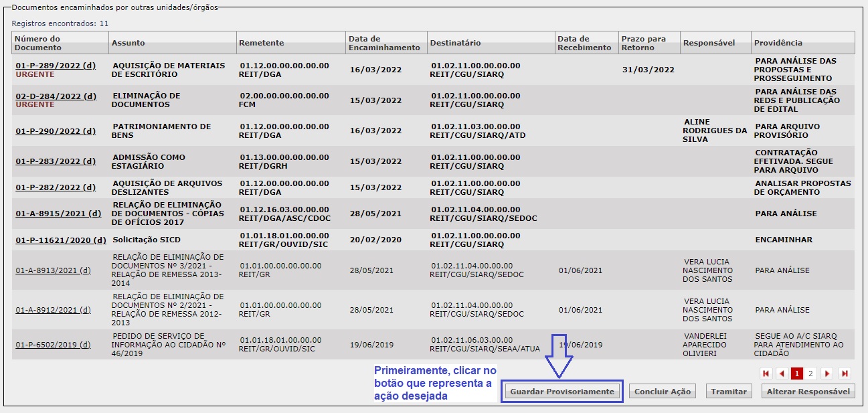The image size is (868, 413).
Task: Click Data de Encaminhamento column header
Action: (x=386, y=43)
